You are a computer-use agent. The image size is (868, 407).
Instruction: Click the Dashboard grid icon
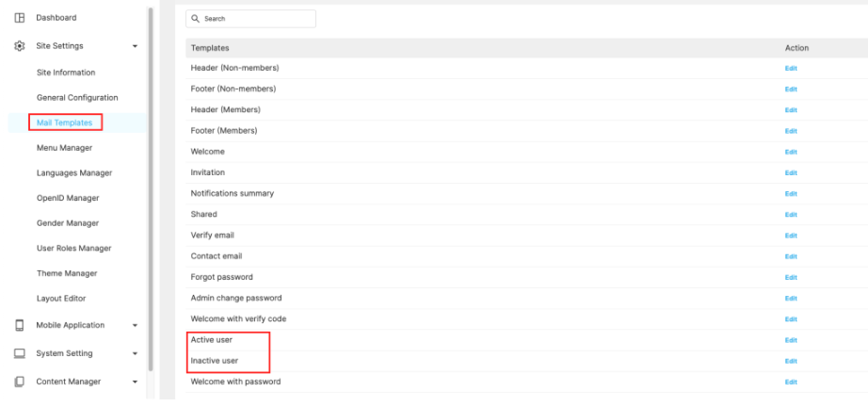(19, 18)
